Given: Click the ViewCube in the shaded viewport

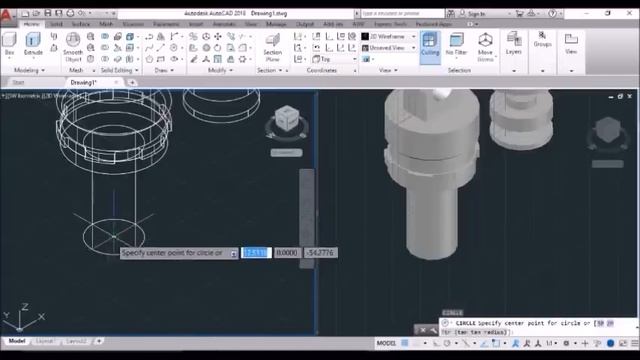Looking at the screenshot, I should coord(608,131).
